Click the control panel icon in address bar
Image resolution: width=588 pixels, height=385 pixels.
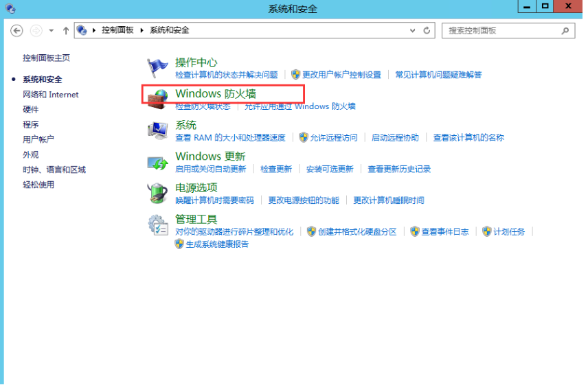82,30
